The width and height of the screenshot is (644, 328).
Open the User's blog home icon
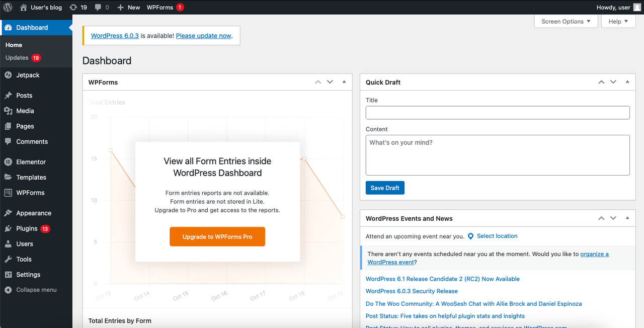(x=24, y=8)
